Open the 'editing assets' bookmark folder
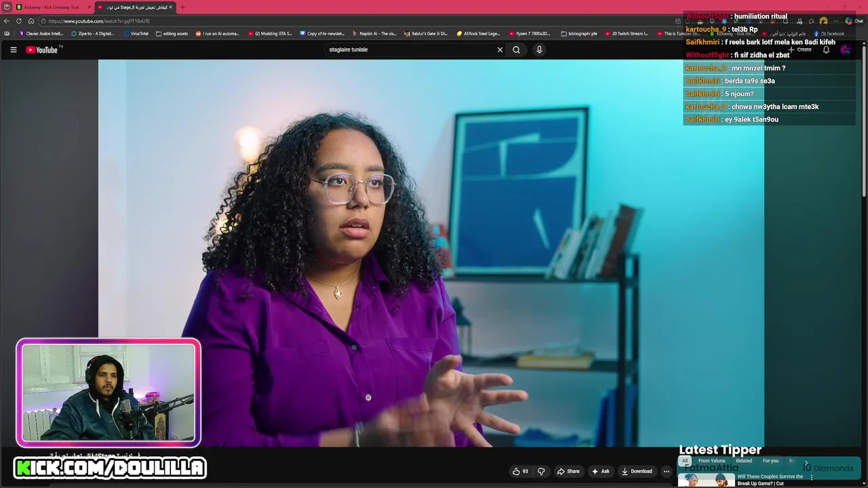This screenshot has width=868, height=488. [172, 33]
